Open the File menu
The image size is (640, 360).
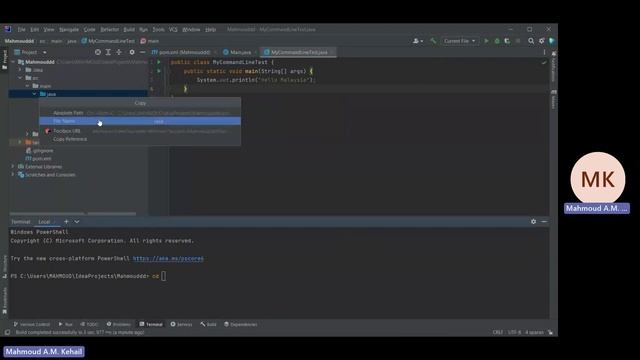click(x=21, y=29)
